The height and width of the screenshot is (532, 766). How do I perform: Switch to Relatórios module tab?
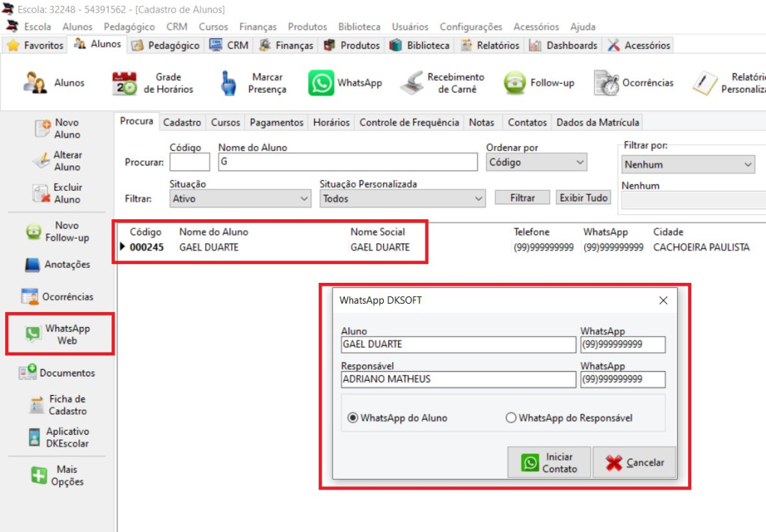[x=490, y=46]
